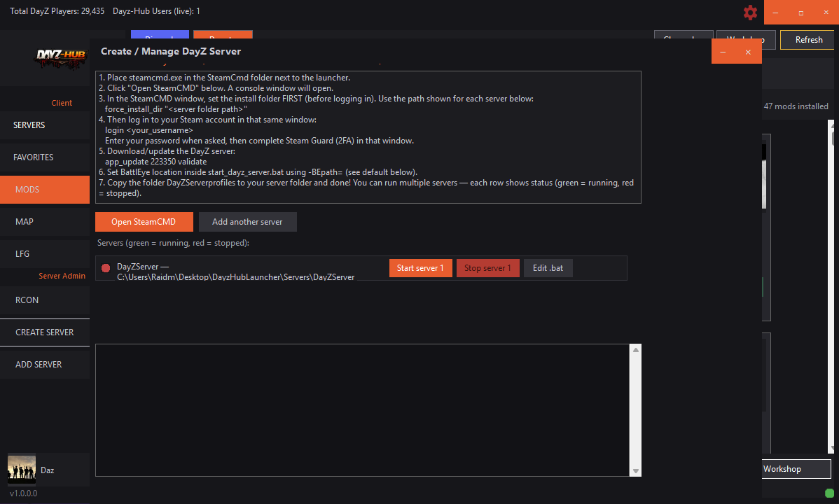
Task: Click Open SteamCMD
Action: (x=144, y=221)
